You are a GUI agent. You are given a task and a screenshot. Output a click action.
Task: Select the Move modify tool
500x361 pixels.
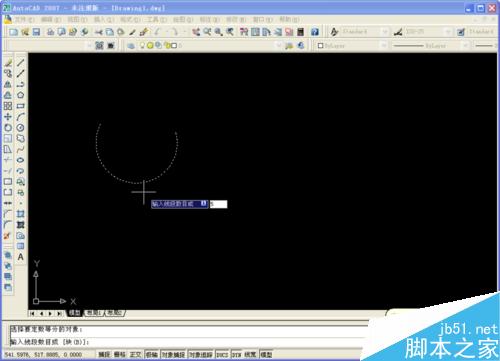pyautogui.click(x=8, y=117)
